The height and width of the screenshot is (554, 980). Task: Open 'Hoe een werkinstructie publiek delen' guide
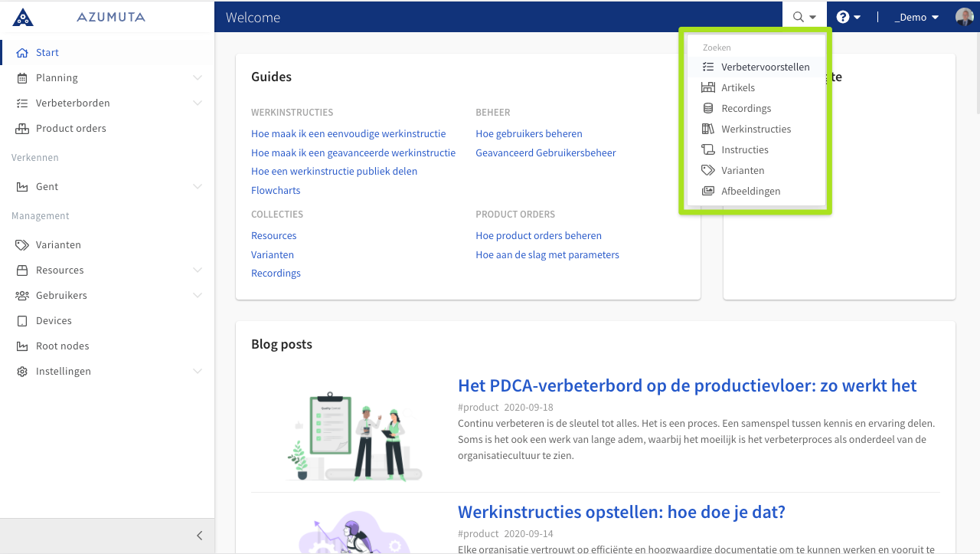(x=334, y=172)
